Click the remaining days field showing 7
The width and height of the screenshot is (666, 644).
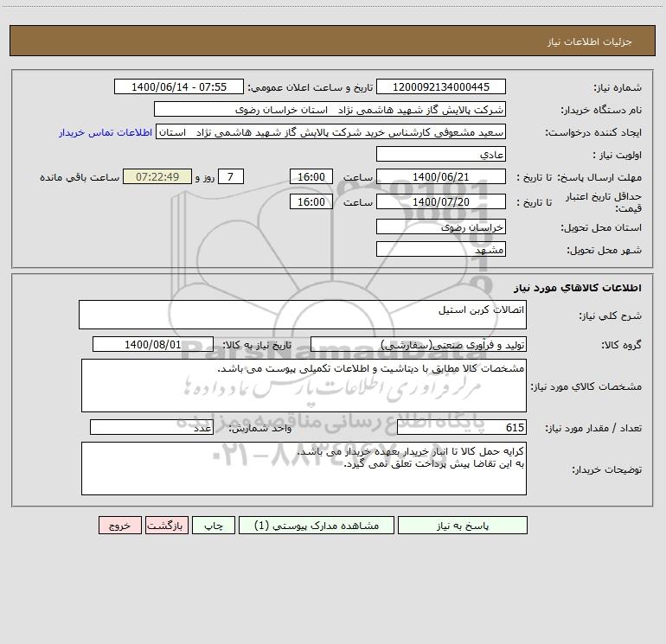coord(231,176)
